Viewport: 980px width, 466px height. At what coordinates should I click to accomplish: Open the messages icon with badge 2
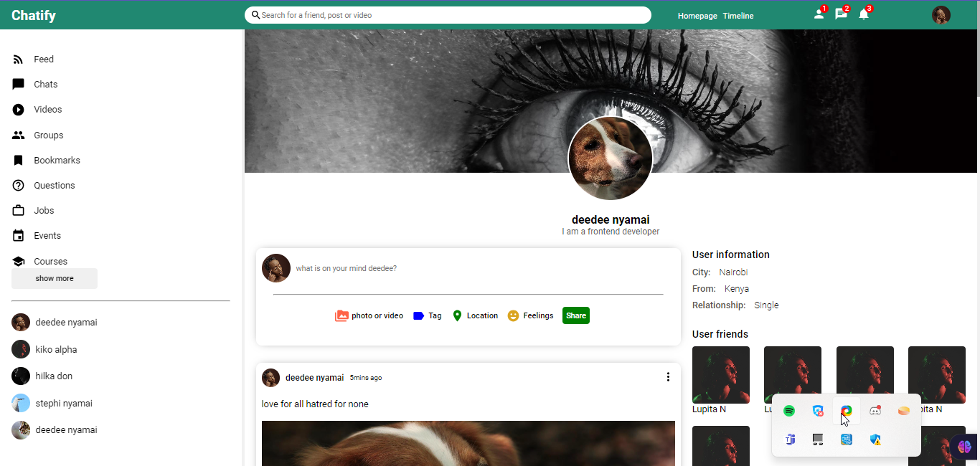coord(841,14)
